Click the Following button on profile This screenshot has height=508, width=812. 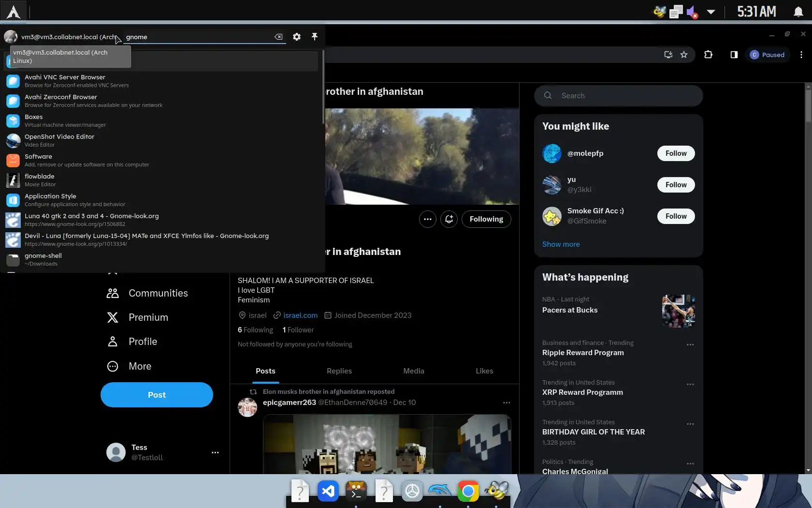[486, 219]
